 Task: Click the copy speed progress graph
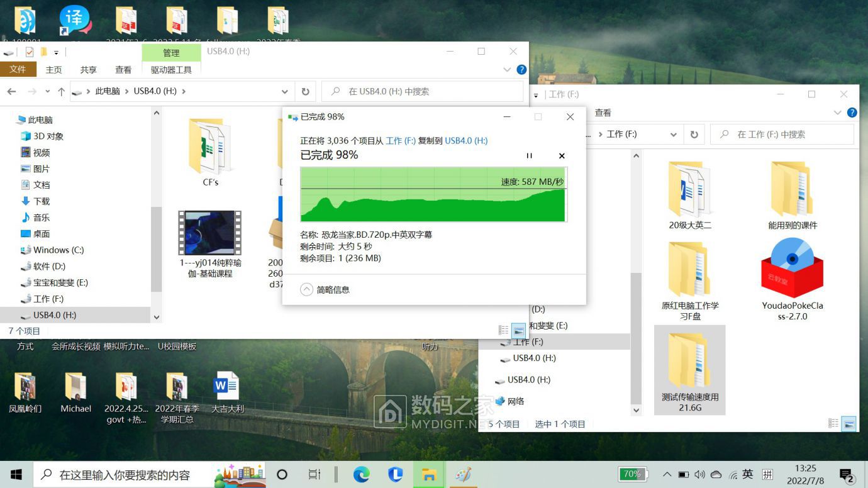click(433, 194)
